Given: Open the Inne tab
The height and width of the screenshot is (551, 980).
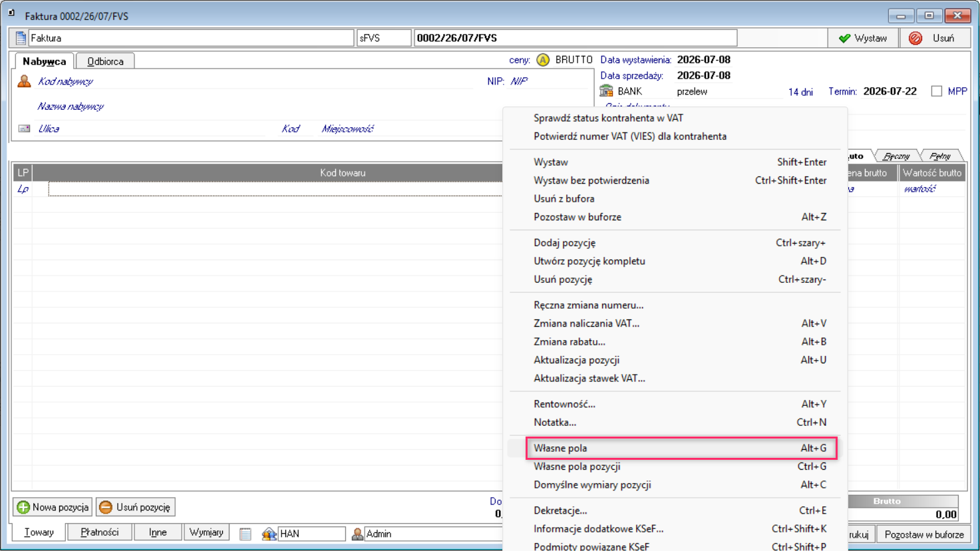Looking at the screenshot, I should [x=158, y=532].
